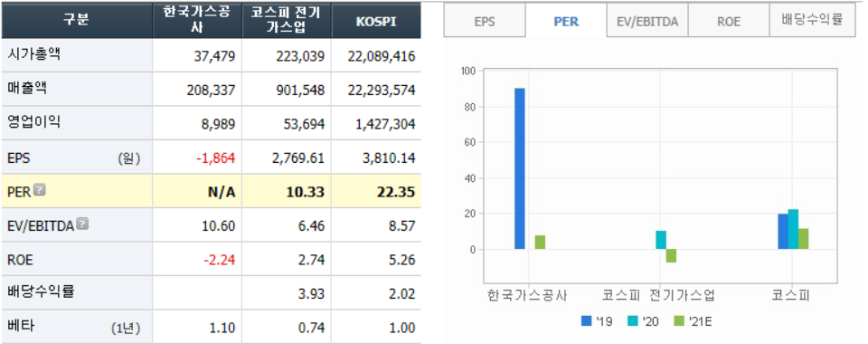Open the ROE chart tab
This screenshot has height=344, width=868.
tap(729, 22)
